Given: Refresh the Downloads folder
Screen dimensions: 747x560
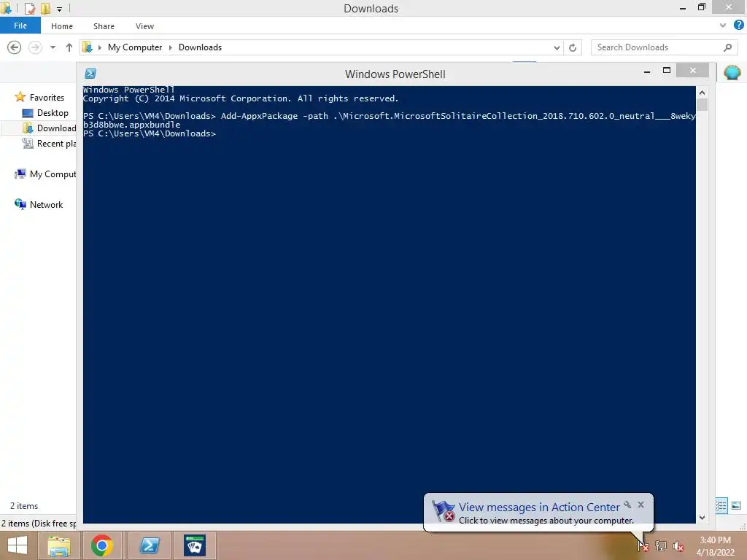Looking at the screenshot, I should tap(573, 47).
